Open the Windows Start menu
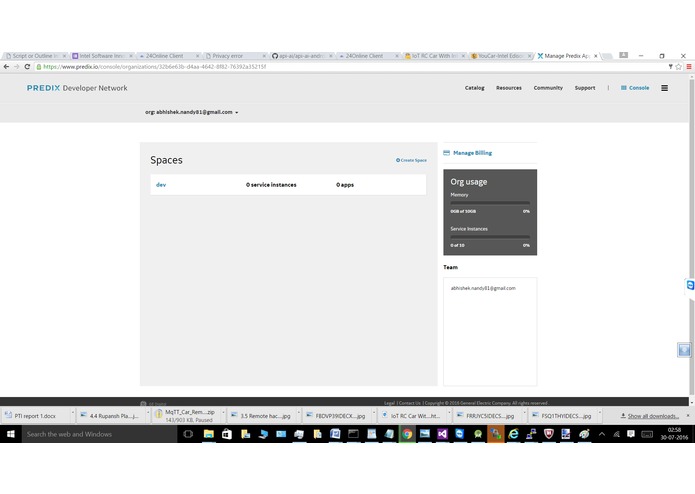This screenshot has height=494, width=695. point(11,434)
